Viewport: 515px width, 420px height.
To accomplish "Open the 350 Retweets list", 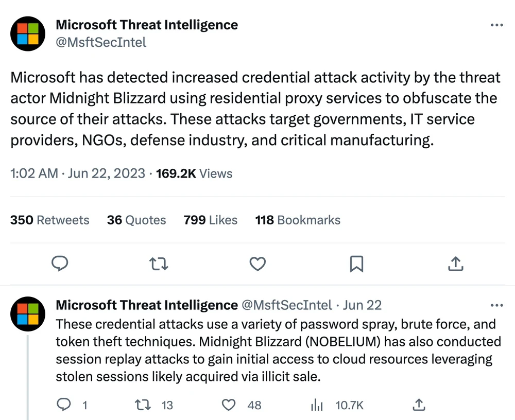I will 49,220.
